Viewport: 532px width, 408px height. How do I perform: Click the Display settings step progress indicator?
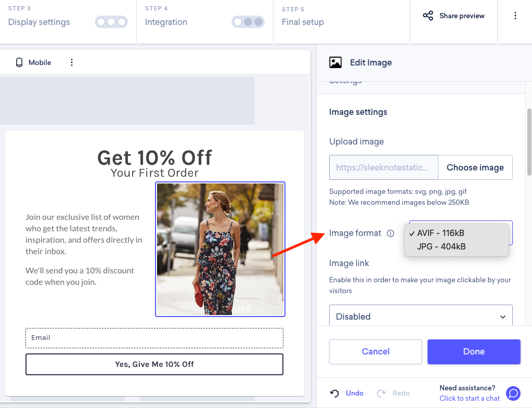tap(111, 22)
